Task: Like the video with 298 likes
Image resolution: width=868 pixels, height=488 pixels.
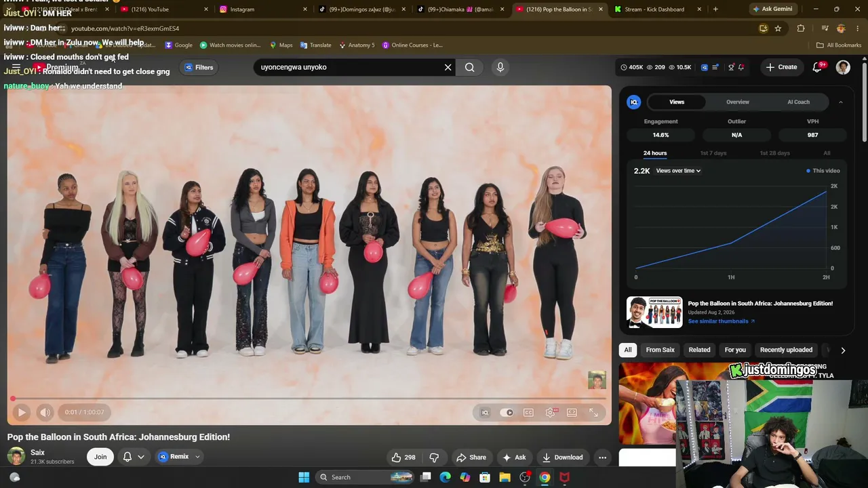Action: click(403, 457)
